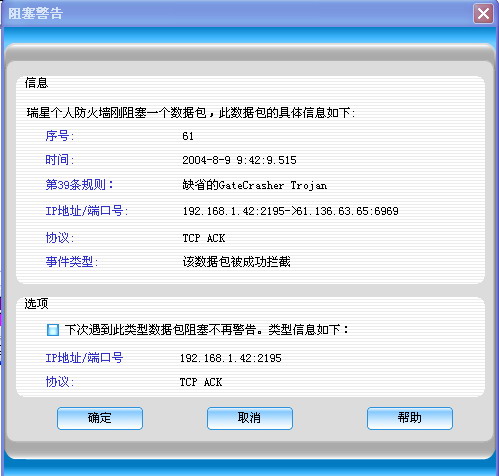This screenshot has width=499, height=476.
Task: Close the 阻塞警告 dialog window
Action: [483, 14]
